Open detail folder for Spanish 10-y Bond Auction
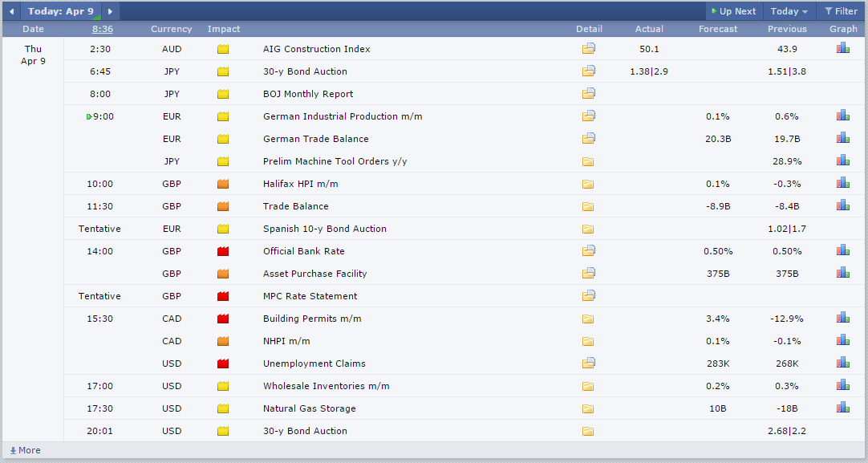This screenshot has height=463, width=868. pos(588,229)
